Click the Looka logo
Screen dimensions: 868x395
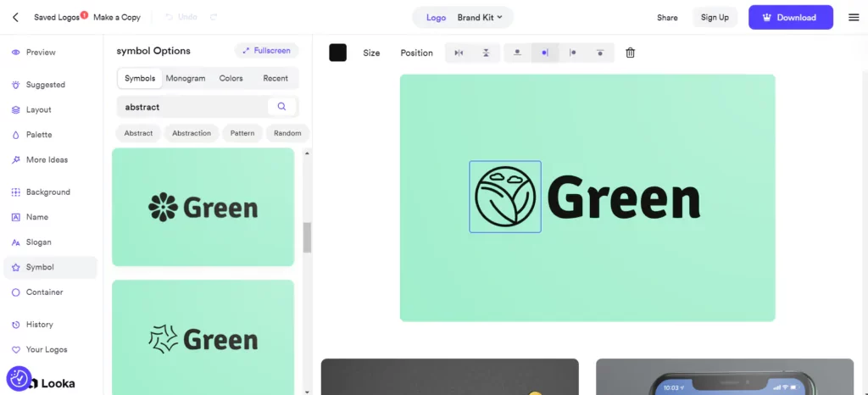pos(53,383)
